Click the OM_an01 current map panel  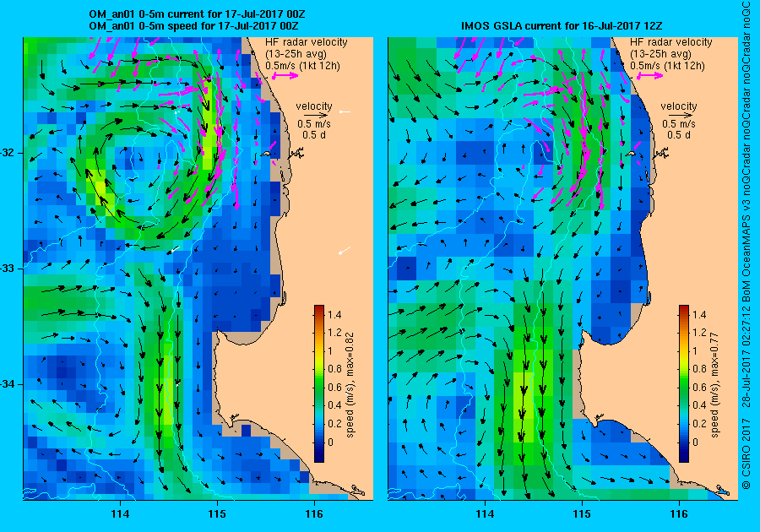(x=198, y=269)
